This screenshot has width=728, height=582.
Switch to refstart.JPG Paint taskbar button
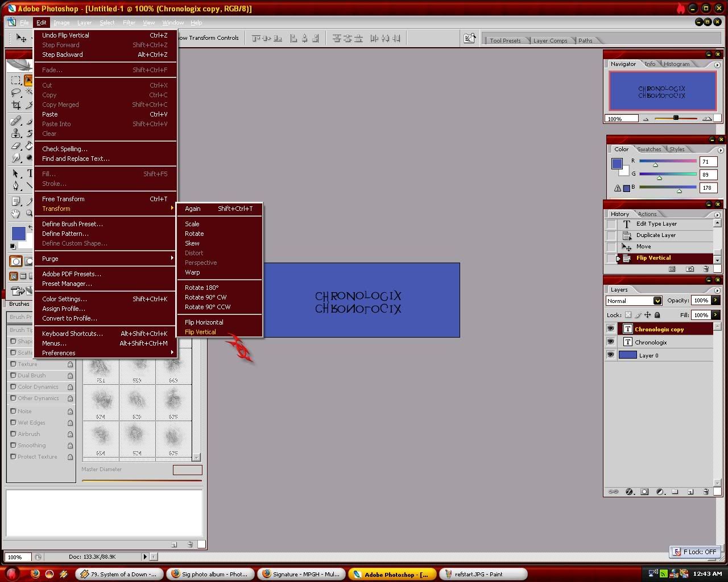[483, 574]
